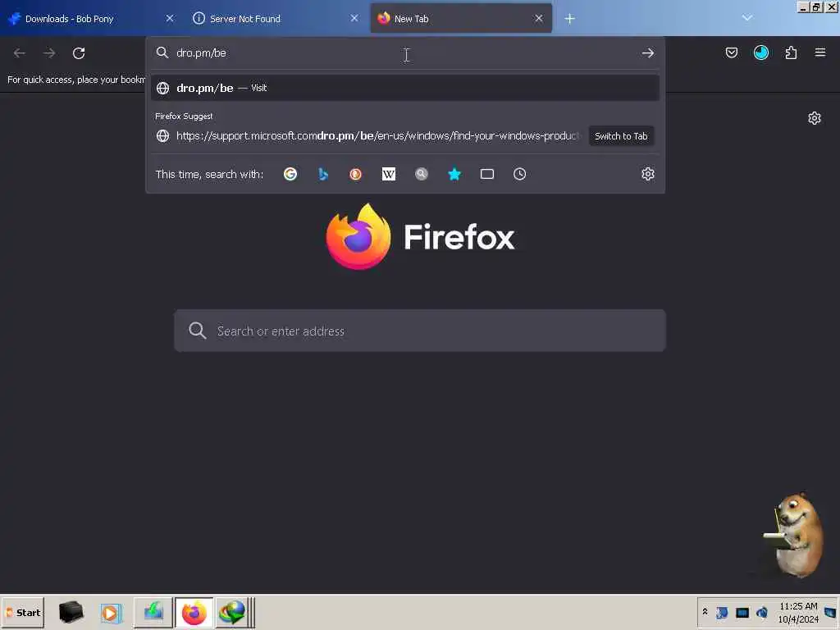
Task: Click the tray icon right of the clock
Action: tap(830, 612)
